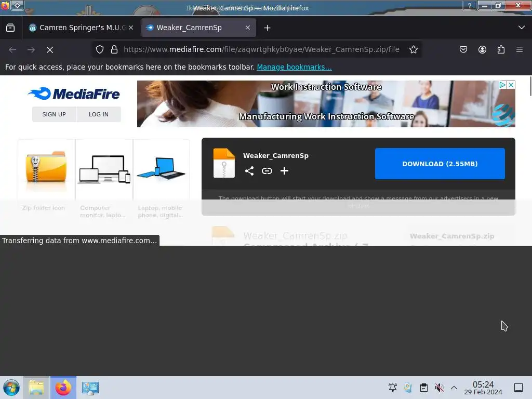Open Manage bookmarks link

pyautogui.click(x=294, y=67)
